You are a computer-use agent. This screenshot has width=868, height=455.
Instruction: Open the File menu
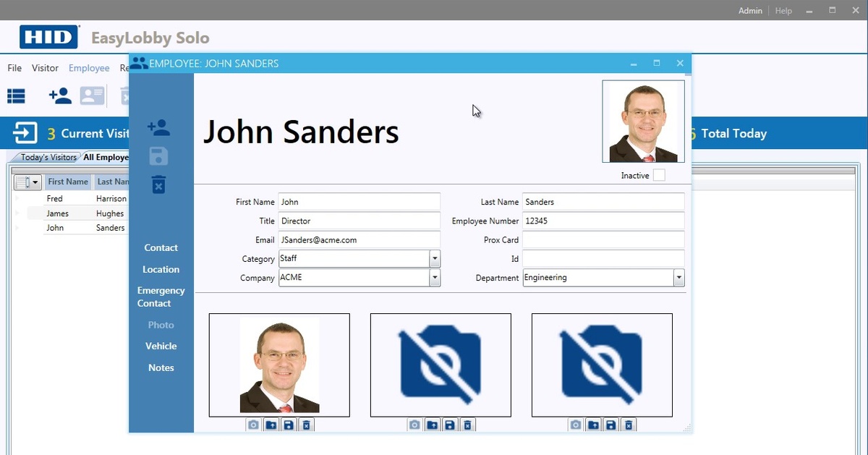(14, 68)
